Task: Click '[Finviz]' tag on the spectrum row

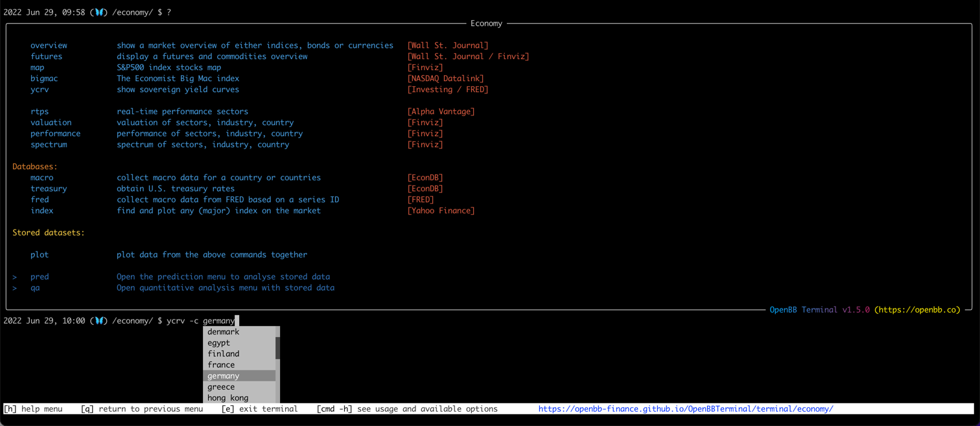Action: 425,145
